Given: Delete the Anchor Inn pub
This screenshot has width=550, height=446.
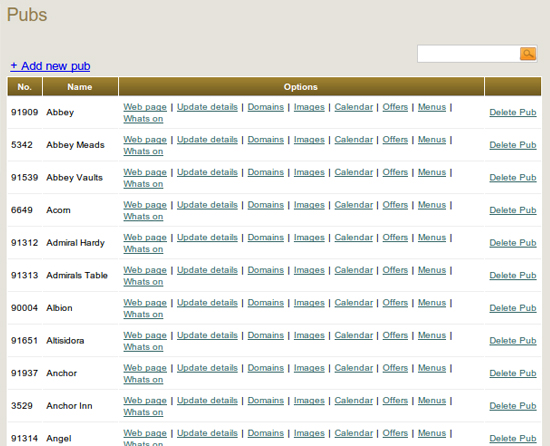Looking at the screenshot, I should [513, 406].
